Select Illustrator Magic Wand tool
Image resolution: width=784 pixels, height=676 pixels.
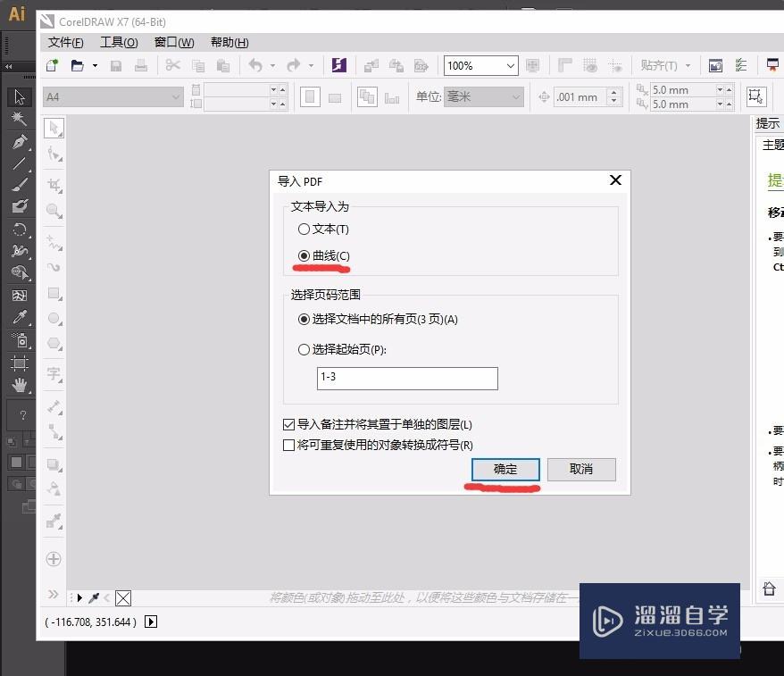point(20,119)
